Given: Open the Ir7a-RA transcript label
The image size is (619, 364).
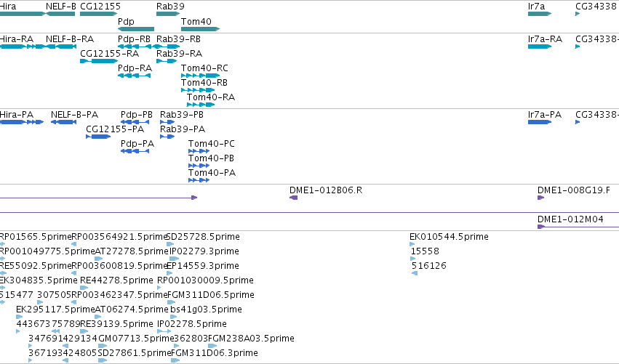Looking at the screenshot, I should pos(545,39).
